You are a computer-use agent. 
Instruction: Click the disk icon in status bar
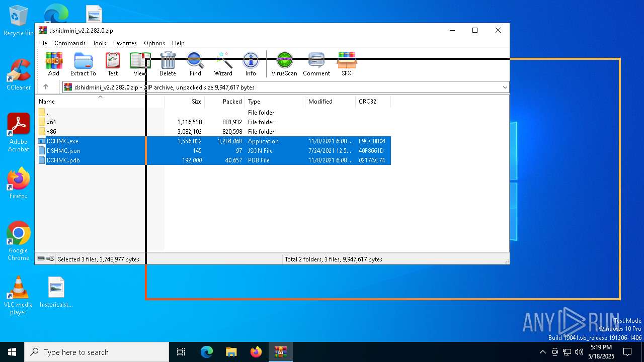(x=41, y=259)
